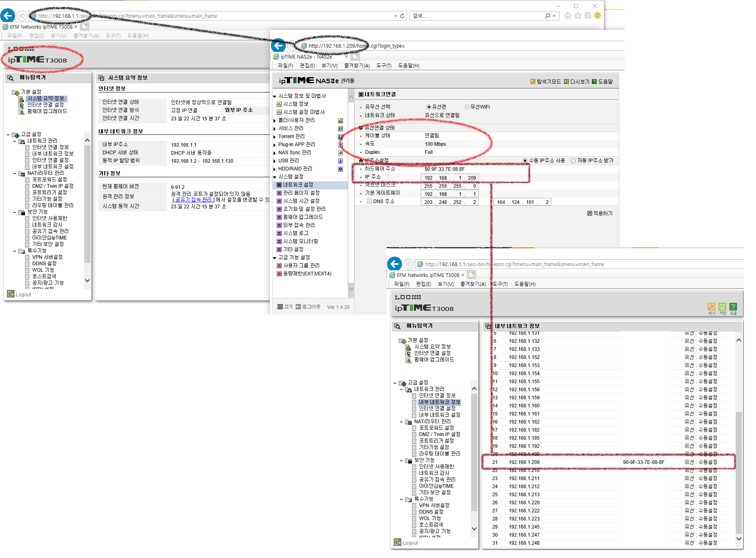
Task: Click the green Help icon in the T3008 header
Action: (x=733, y=306)
